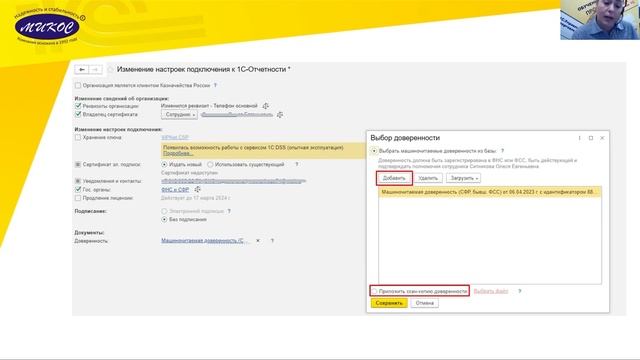Open help icon beside Выбрать файл
This screenshot has height=360, width=640.
520,291
